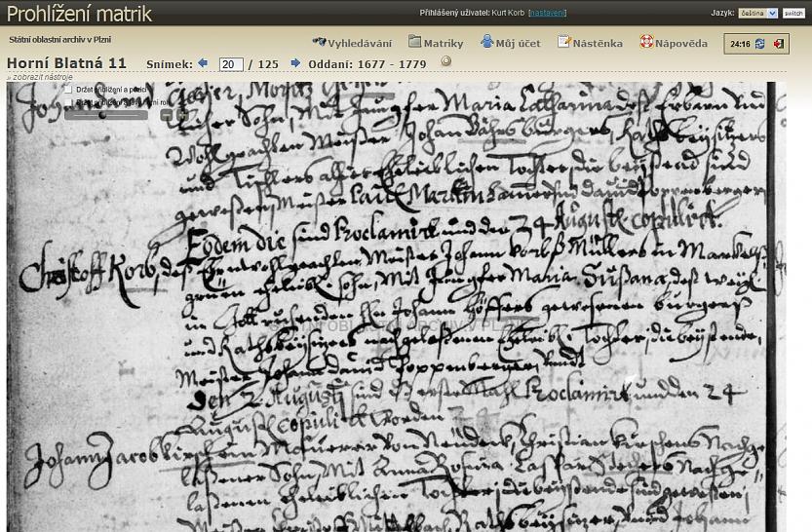The image size is (812, 532).
Task: Click the snímek page number field
Action: [x=231, y=64]
